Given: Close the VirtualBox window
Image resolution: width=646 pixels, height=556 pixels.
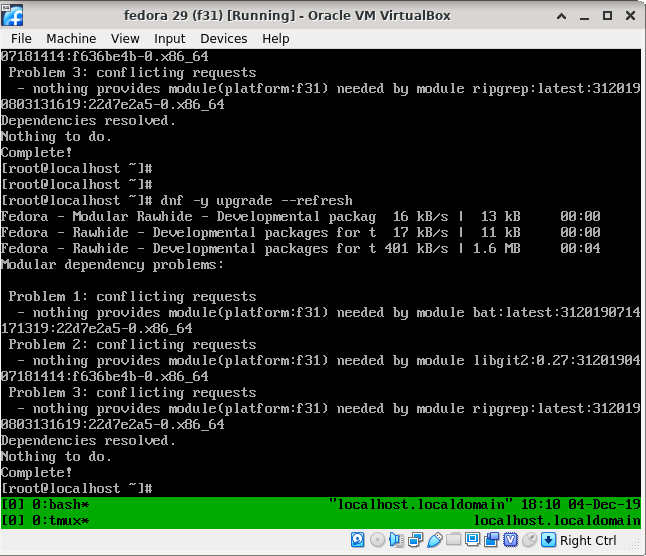Looking at the screenshot, I should point(630,16).
